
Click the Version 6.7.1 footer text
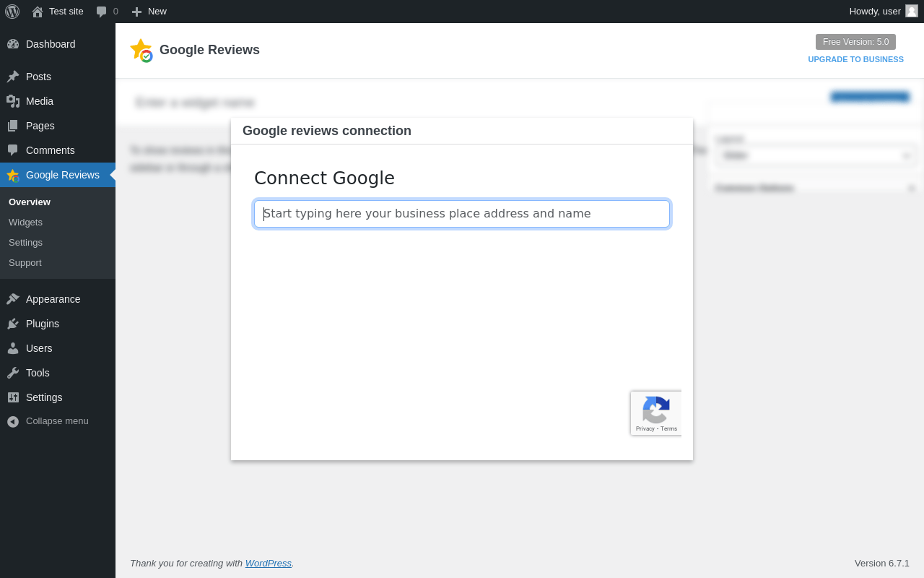coord(882,563)
